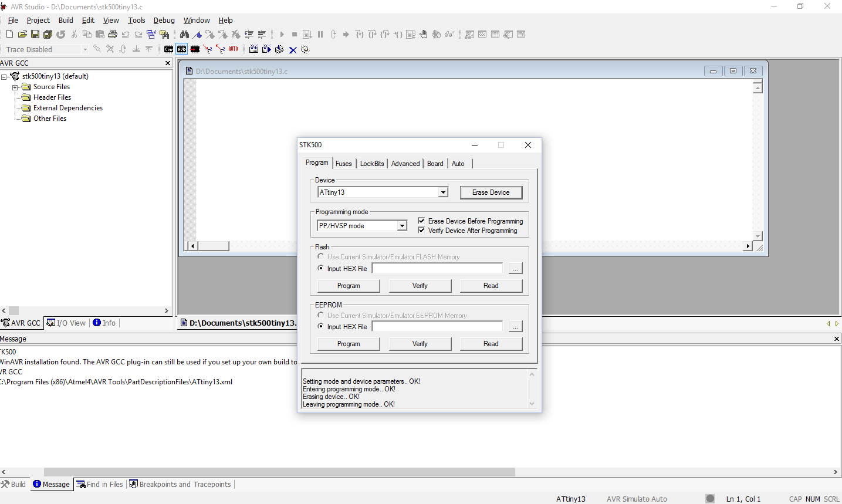Image resolution: width=842 pixels, height=504 pixels.
Task: Expand the Source Files tree node
Action: click(15, 87)
